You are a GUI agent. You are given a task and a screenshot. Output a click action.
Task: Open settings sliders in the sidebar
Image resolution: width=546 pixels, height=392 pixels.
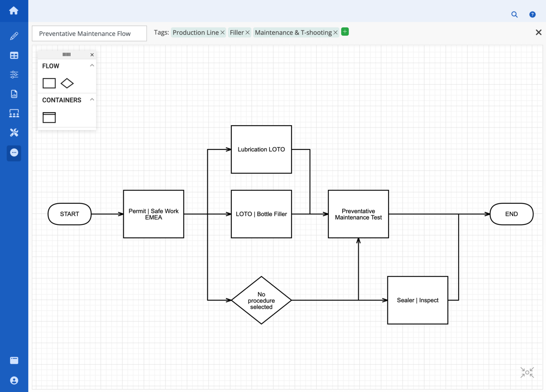[14, 75]
